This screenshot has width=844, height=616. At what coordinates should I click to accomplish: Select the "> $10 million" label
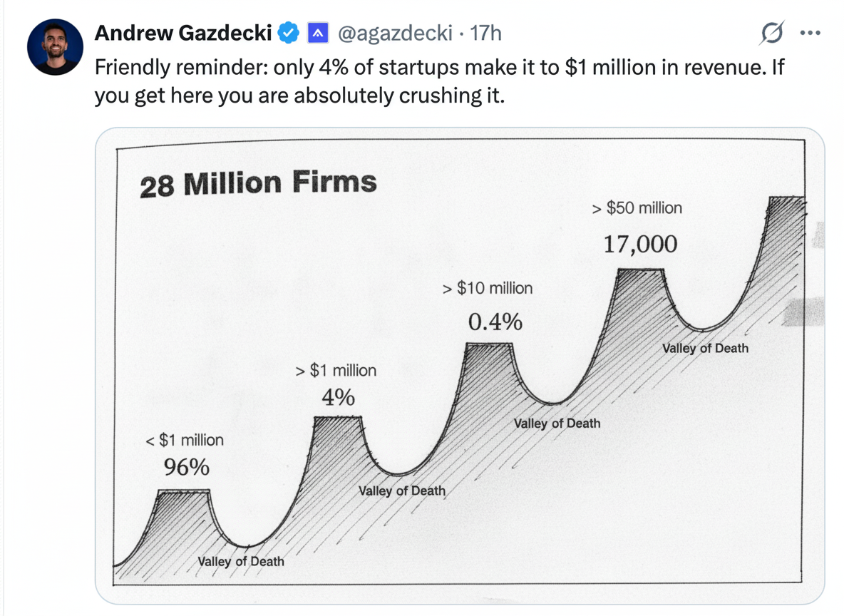tap(487, 289)
